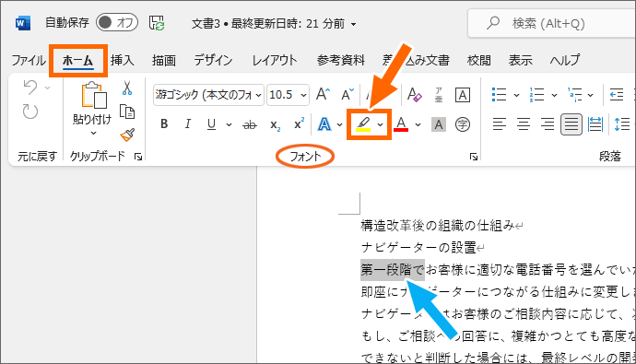Click the Redo icon
The image size is (636, 364).
pos(30,112)
